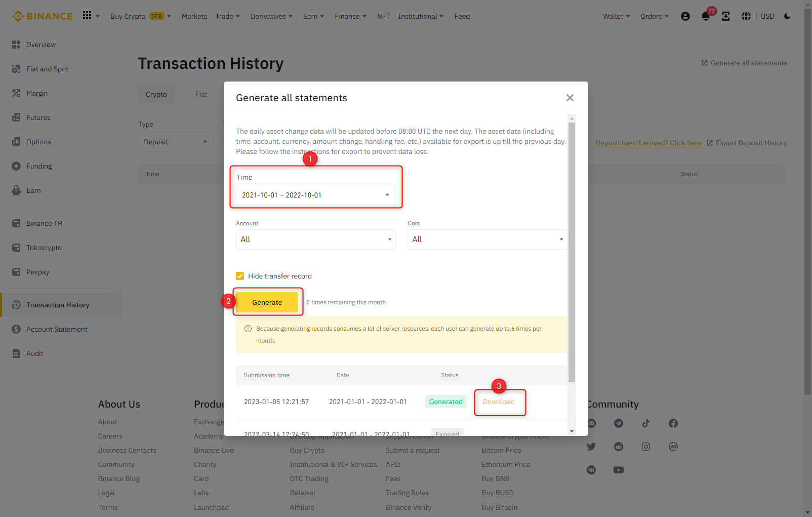This screenshot has height=517, width=812.
Task: Open Fiat and Spot in sidebar
Action: [61, 69]
